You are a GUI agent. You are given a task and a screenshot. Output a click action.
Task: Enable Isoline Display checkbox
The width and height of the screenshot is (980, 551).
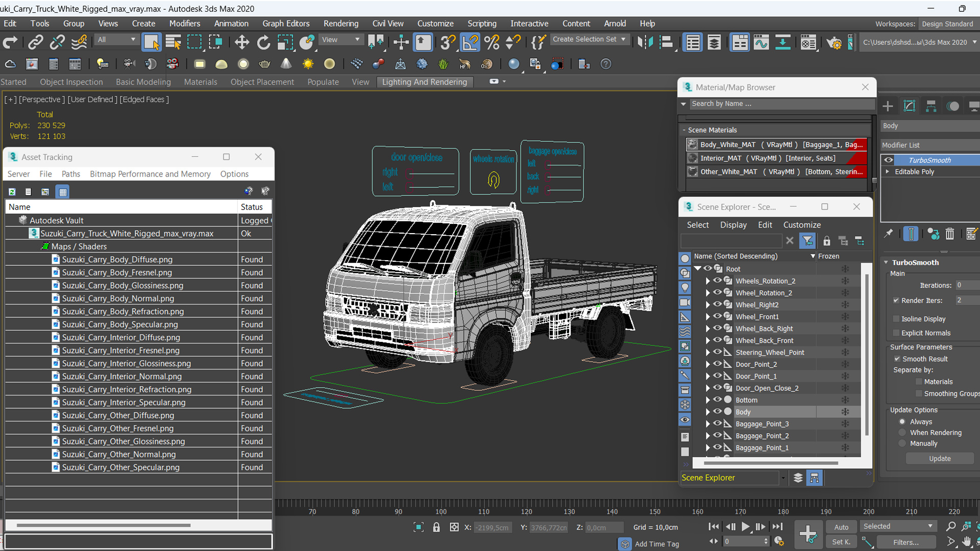[896, 319]
